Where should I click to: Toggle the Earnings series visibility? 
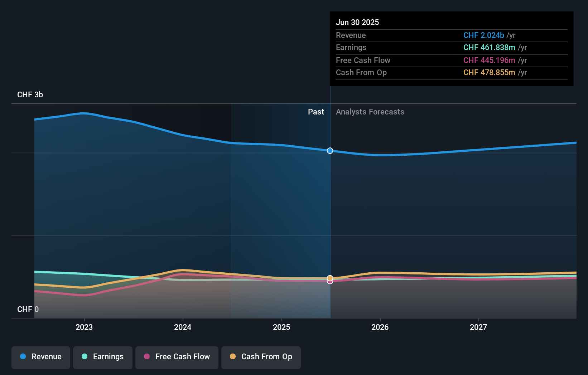click(x=102, y=357)
